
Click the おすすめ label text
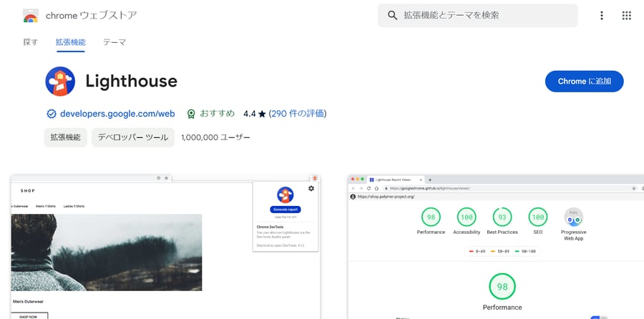218,114
